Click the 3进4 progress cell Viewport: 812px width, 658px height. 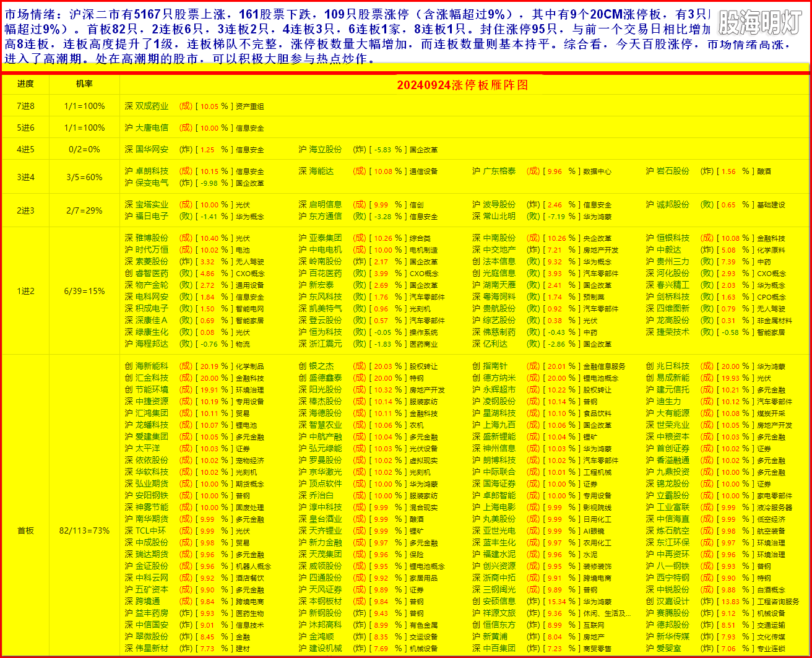pos(25,177)
